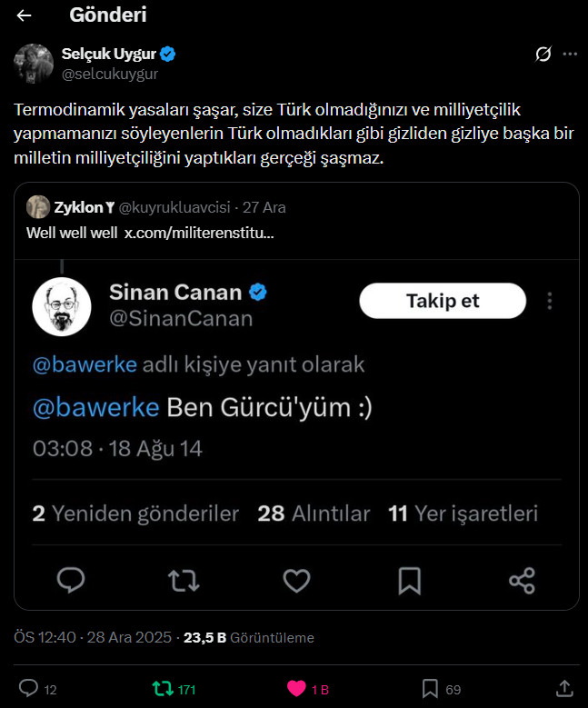Click the blue verified badge beside Selçuk Uygur

(x=168, y=55)
